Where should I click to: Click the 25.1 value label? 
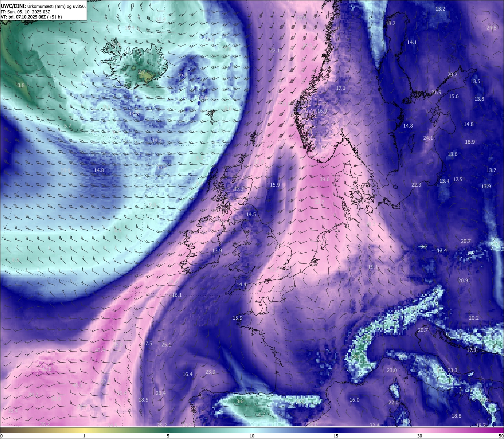point(166,345)
